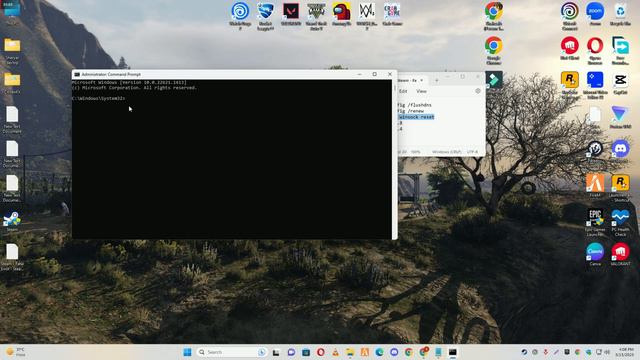Open File Explorer from the taskbar
The width and height of the screenshot is (640, 360).
350,352
